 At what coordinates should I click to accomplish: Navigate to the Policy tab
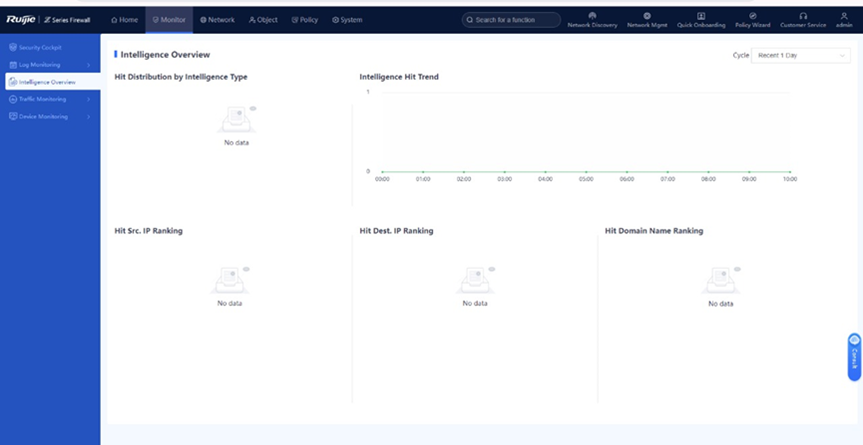click(x=305, y=20)
